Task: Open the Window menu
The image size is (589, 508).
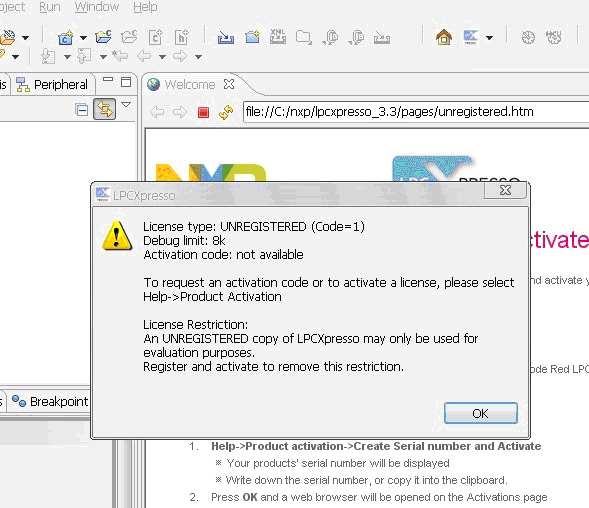Action: coord(97,7)
